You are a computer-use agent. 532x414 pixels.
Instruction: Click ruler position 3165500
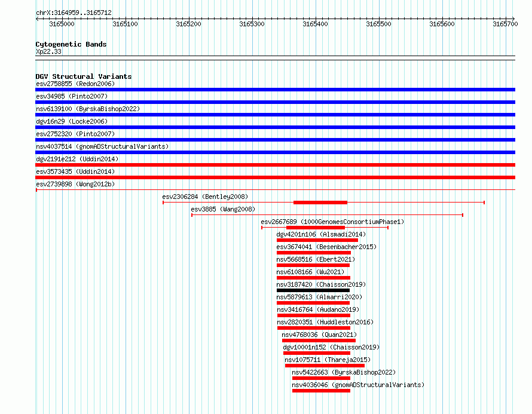coord(378,24)
